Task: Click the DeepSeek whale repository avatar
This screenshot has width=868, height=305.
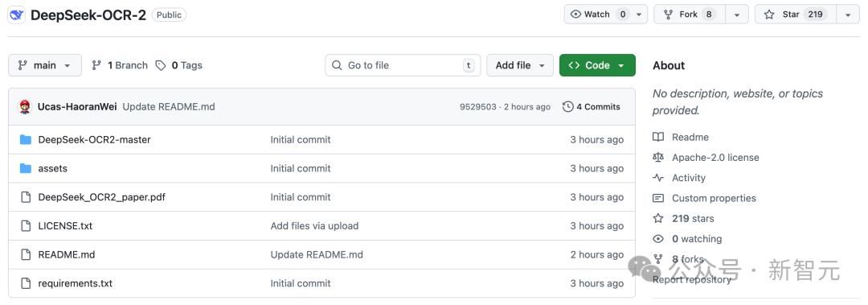Action: click(x=17, y=15)
